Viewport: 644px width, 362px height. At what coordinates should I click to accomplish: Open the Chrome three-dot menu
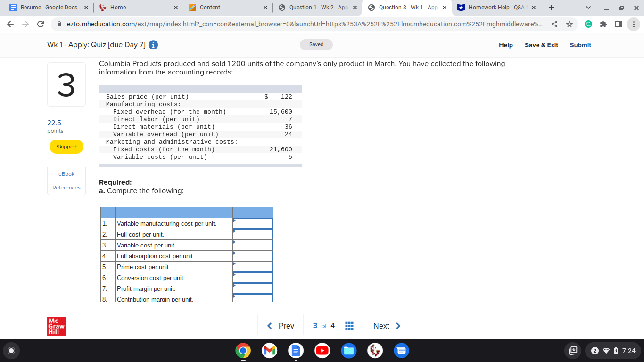tap(633, 24)
